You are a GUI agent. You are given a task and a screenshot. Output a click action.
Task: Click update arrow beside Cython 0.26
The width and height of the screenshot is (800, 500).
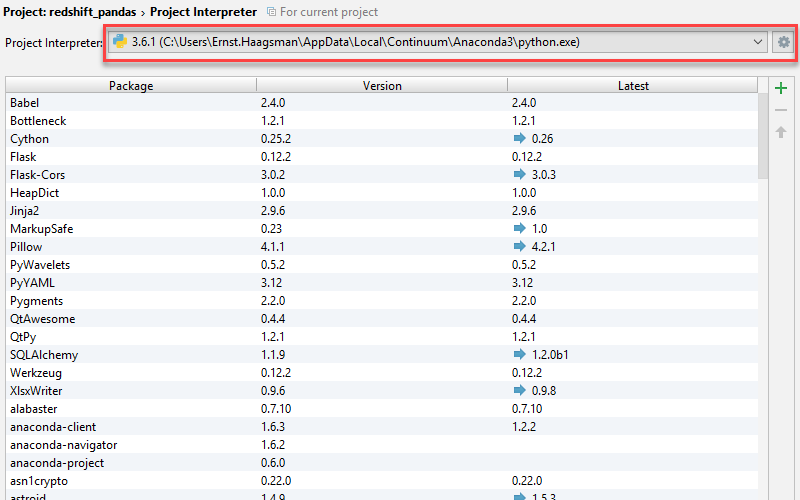(519, 138)
